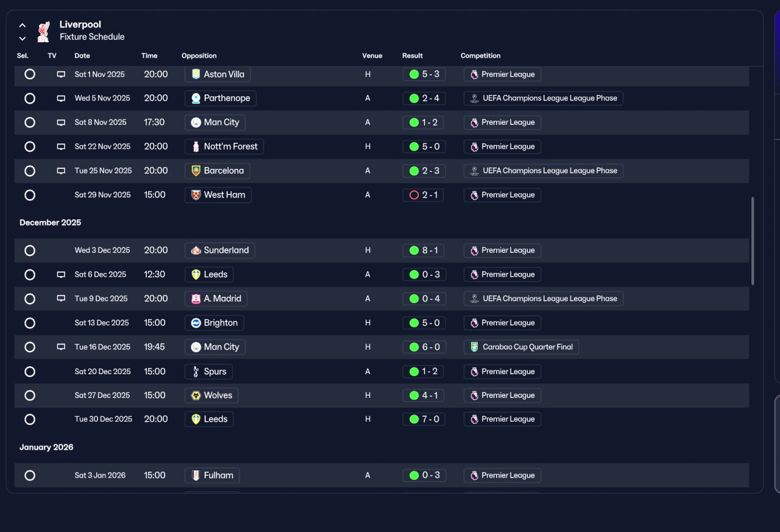Select the Brighton fixture radio button
780x532 pixels.
pos(30,323)
